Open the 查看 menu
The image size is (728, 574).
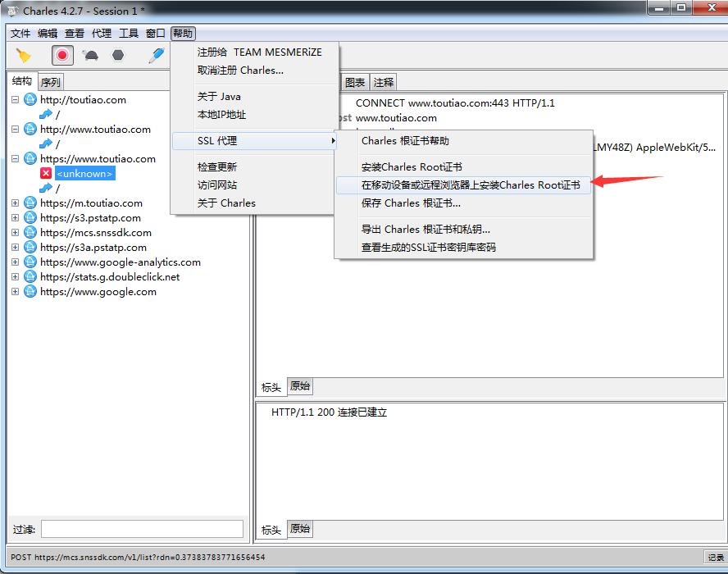[x=75, y=34]
